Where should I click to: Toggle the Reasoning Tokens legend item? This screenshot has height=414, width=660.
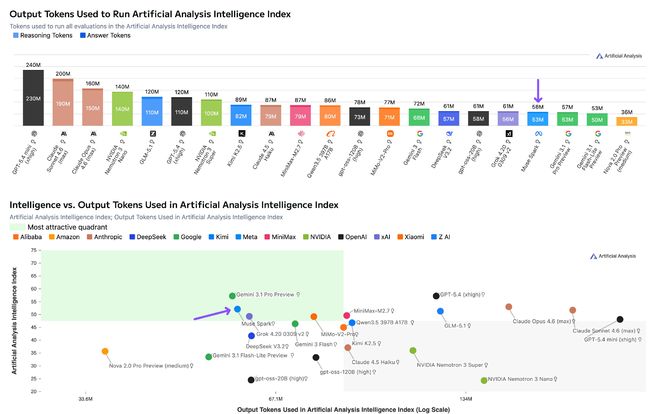pos(16,35)
